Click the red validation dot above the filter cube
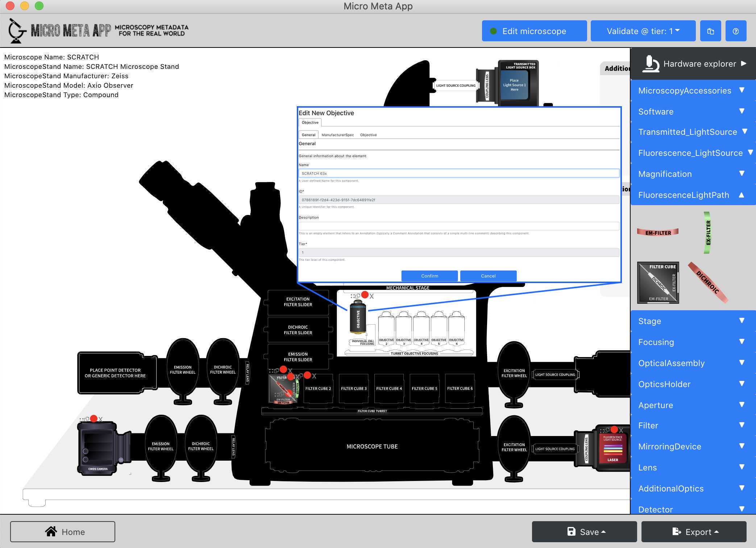The width and height of the screenshot is (756, 548). coord(283,369)
